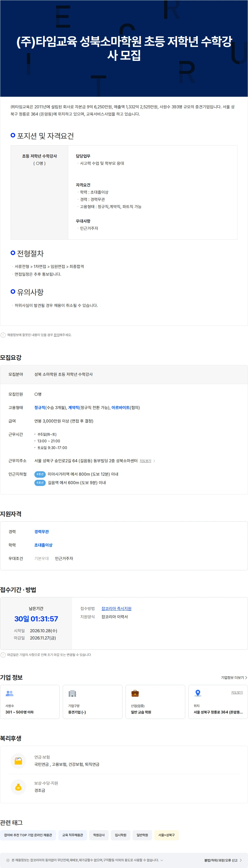This screenshot has height=868, width=248.
Task: Click the info icon beside 채용정보에 잘못된 내용이
Action: pyautogui.click(x=3, y=335)
